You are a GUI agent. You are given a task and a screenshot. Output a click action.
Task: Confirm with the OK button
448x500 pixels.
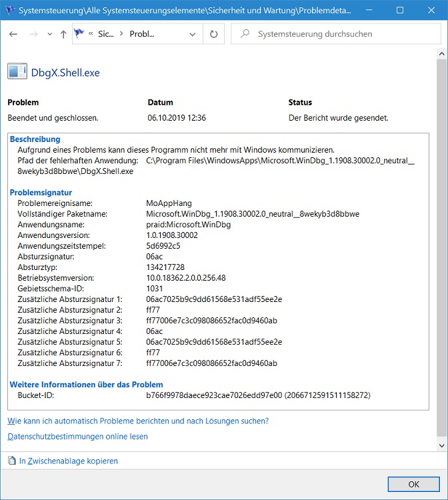point(413,485)
